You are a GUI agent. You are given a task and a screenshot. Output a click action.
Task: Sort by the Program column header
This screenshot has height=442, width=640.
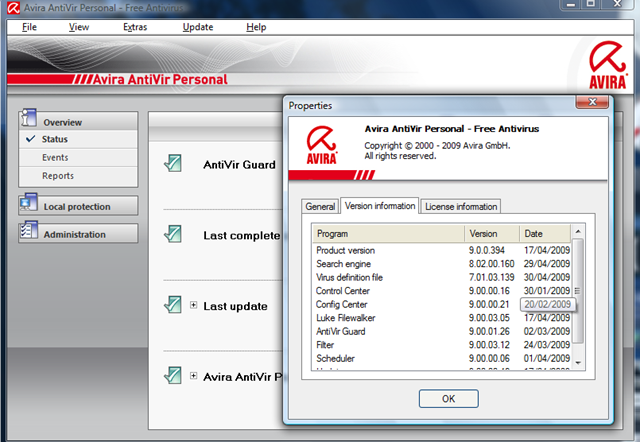(389, 234)
